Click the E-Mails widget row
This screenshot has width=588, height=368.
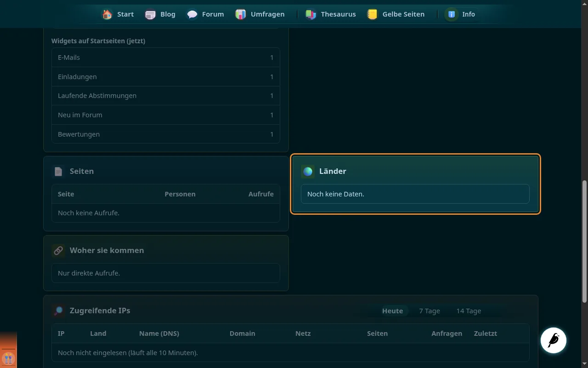[x=166, y=57]
